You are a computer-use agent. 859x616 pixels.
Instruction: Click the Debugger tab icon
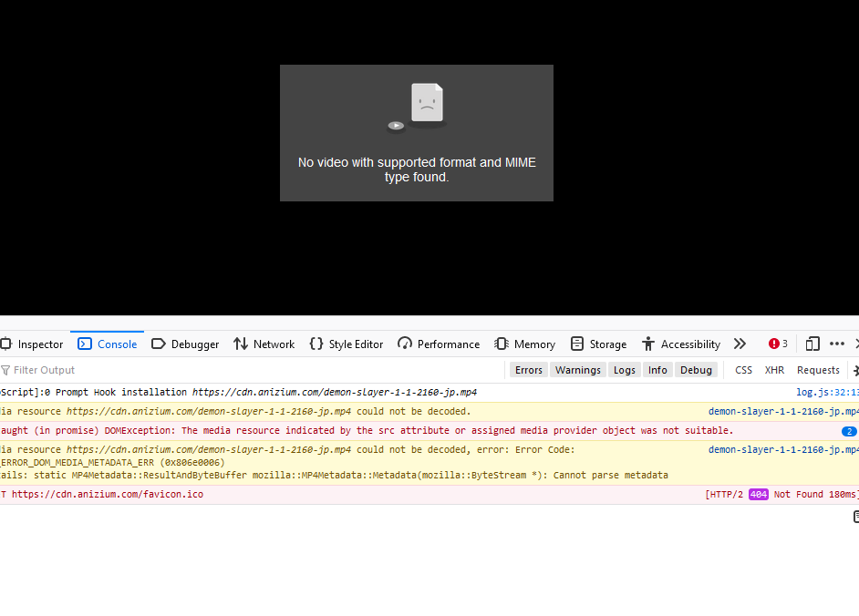click(159, 344)
